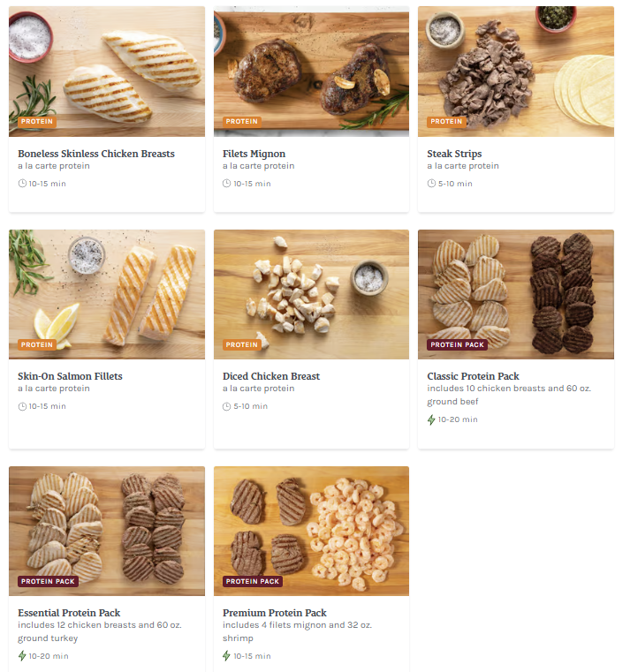The image size is (630, 672).
Task: Open the Boneless Skinless Chicken Breasts title
Action: coord(96,154)
